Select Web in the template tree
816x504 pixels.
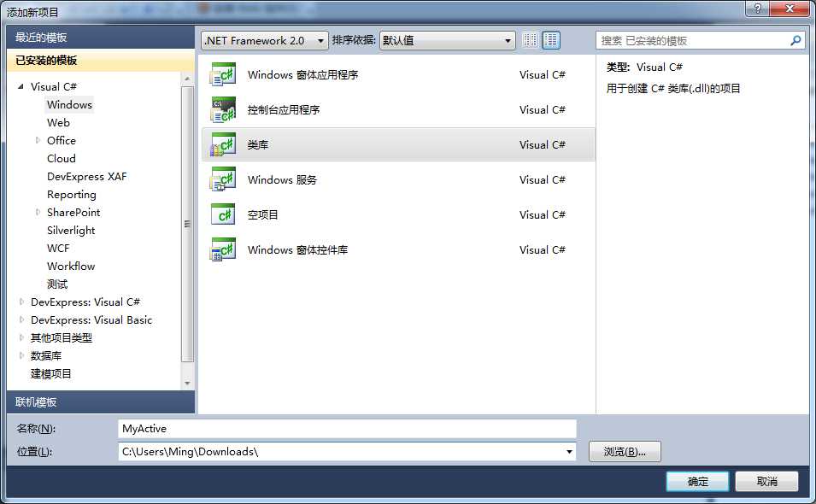coord(58,123)
